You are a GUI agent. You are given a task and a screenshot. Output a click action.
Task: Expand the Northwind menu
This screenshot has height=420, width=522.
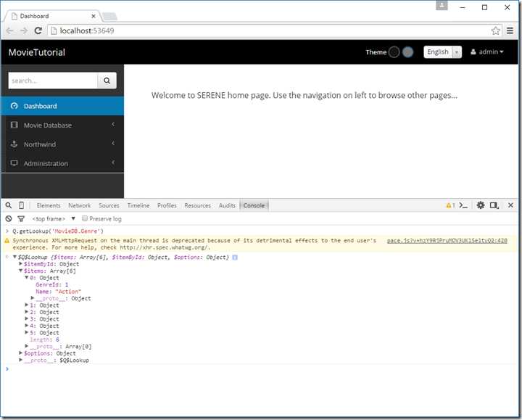62,144
